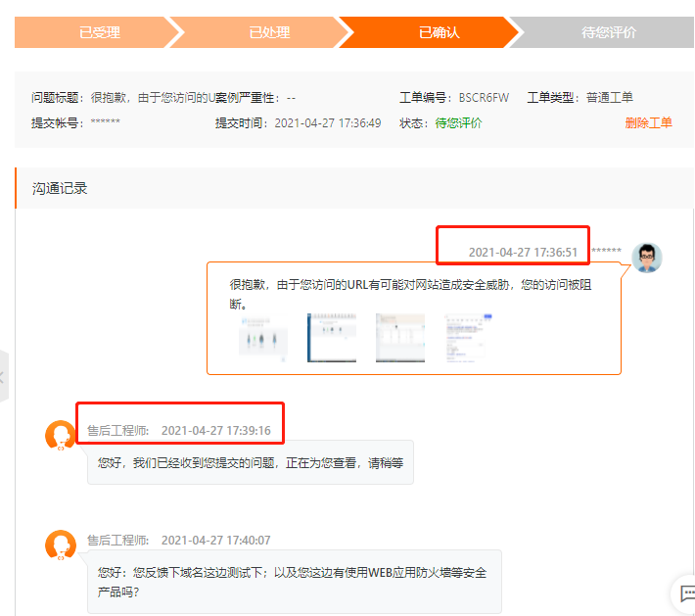Open the 待您评价 step in progress bar
This screenshot has width=695, height=616.
click(x=608, y=32)
